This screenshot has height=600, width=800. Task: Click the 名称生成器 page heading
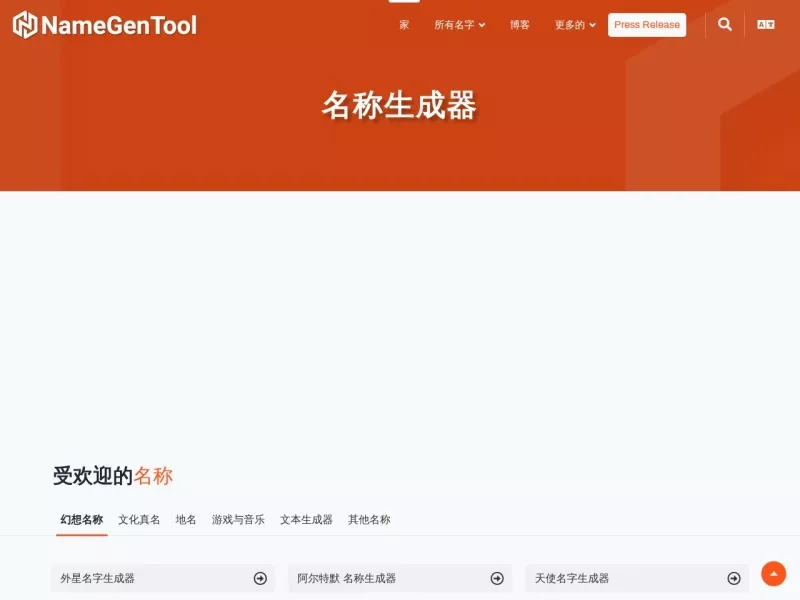(399, 106)
